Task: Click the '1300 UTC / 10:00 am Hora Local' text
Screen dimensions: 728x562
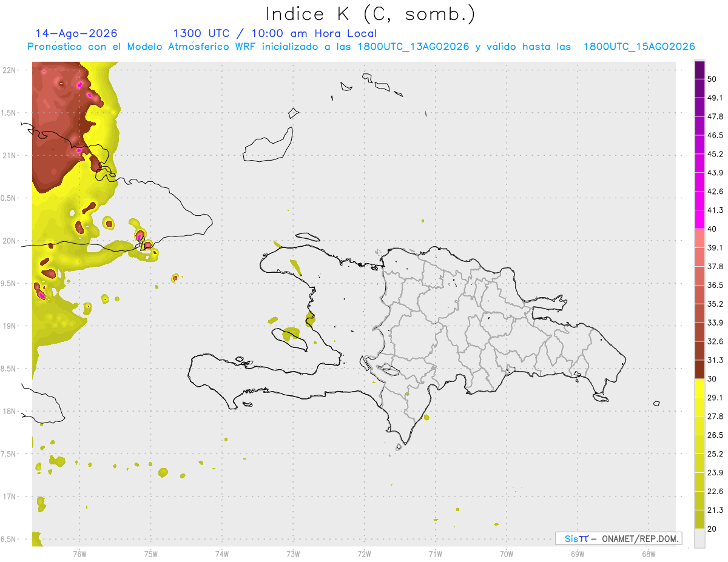Action: [275, 33]
